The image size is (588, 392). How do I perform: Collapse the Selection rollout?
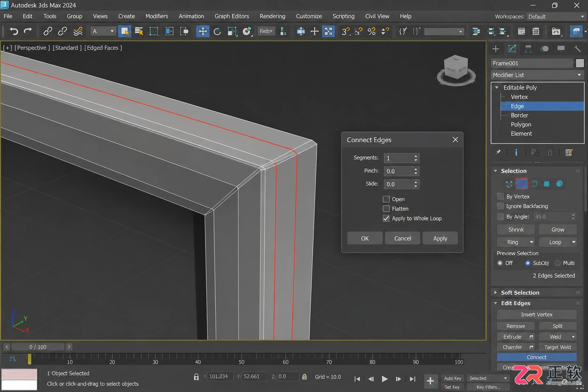click(495, 171)
